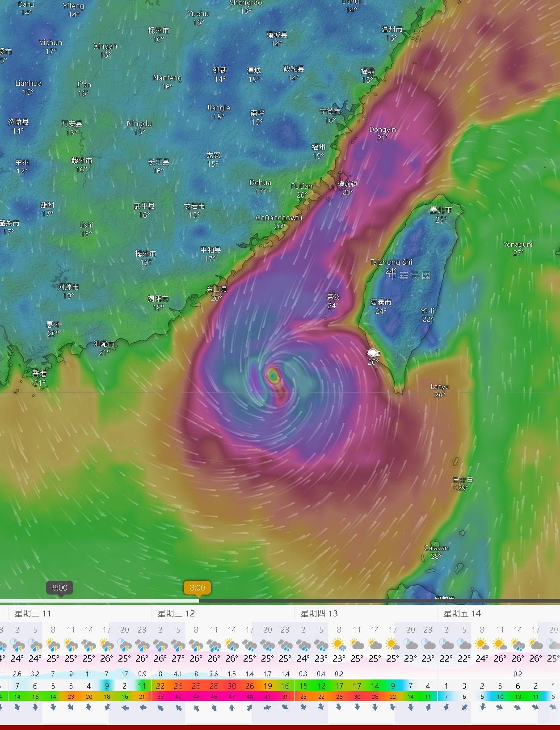Click the sunny icon at 星期四 8:00
This screenshot has height=730, width=560.
(339, 645)
